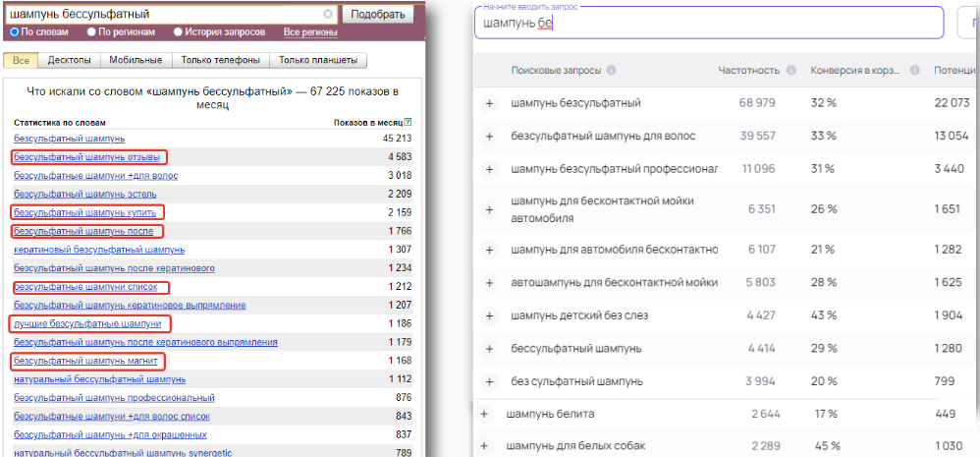The image size is (980, 457).
Task: Open the Все регионы link
Action: (310, 32)
